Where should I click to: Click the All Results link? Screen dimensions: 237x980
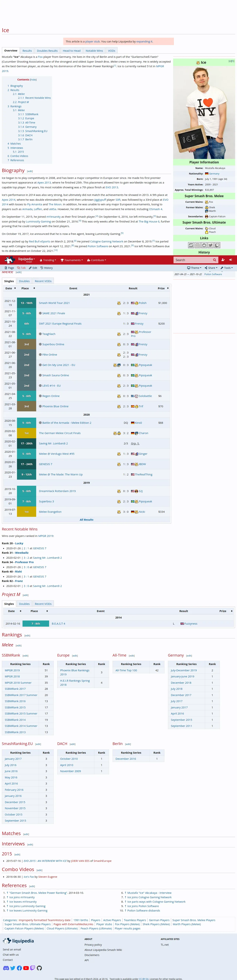(x=86, y=520)
